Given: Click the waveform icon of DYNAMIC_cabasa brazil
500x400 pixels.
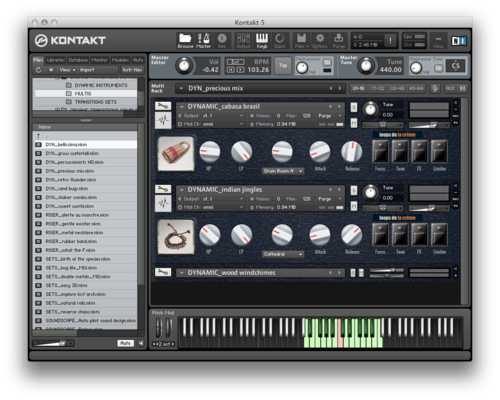Looking at the screenshot, I should pyautogui.click(x=163, y=120).
